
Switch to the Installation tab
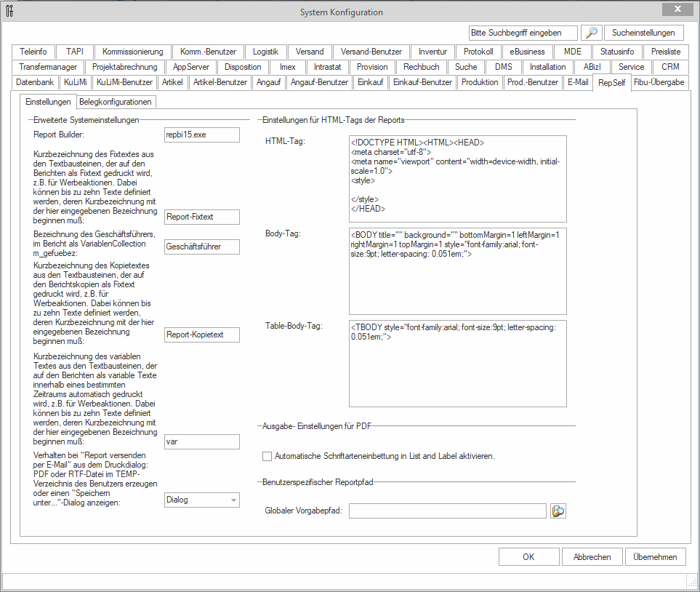(548, 67)
